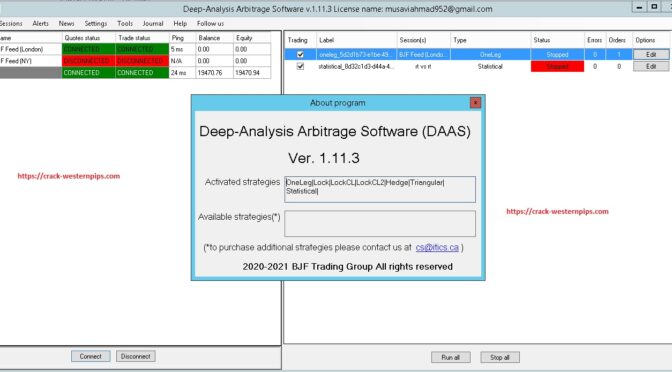This screenshot has height=372, width=672.
Task: Click the Trading column header
Action: [x=300, y=40]
